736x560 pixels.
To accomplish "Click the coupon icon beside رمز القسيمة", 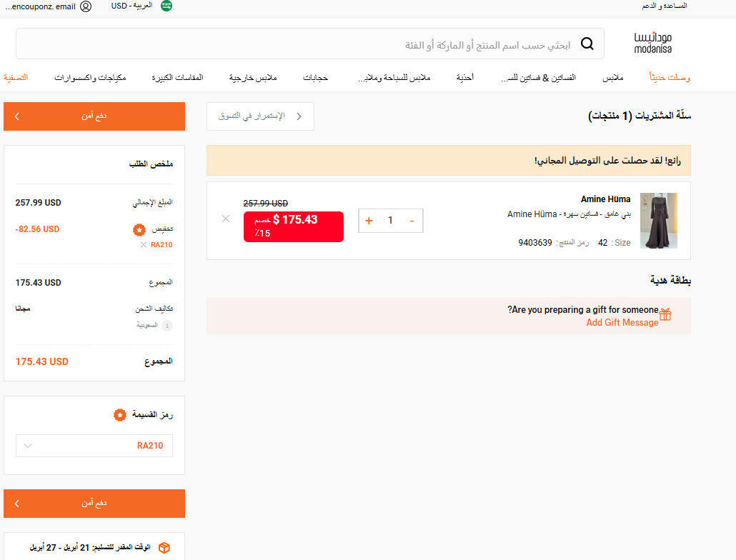I will pos(120,414).
